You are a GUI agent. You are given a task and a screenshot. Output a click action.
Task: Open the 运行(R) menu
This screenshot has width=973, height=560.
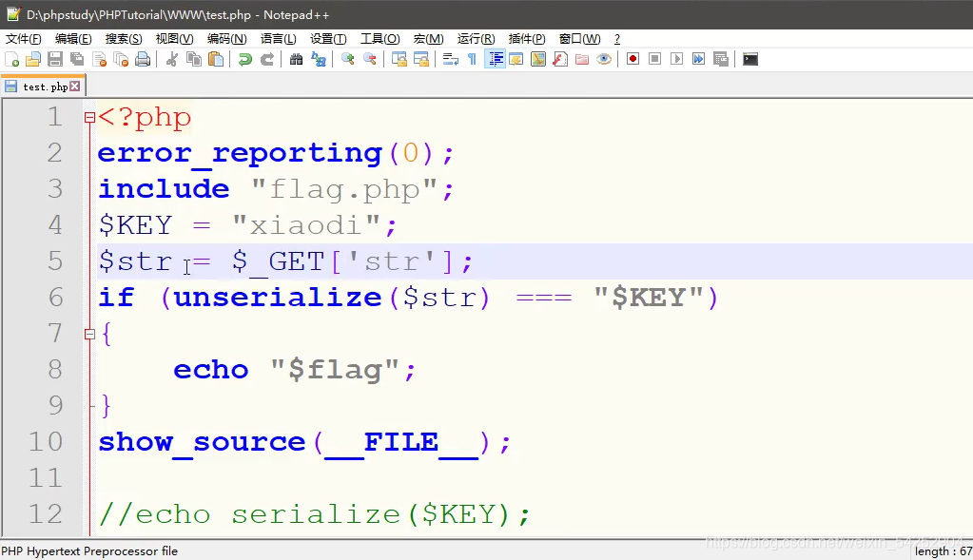pyautogui.click(x=476, y=38)
